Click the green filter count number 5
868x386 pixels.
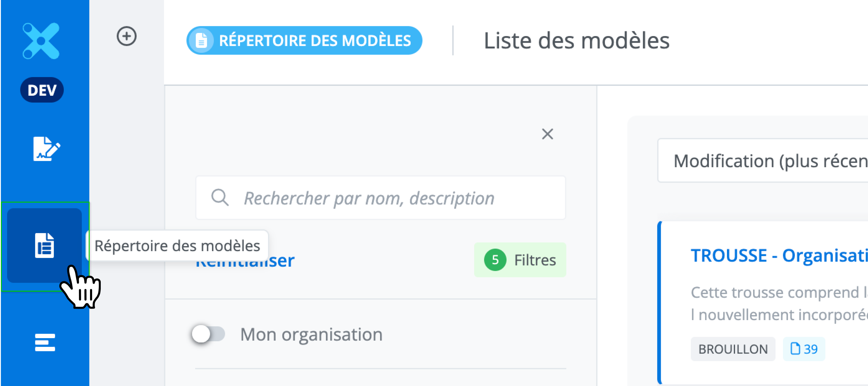495,260
